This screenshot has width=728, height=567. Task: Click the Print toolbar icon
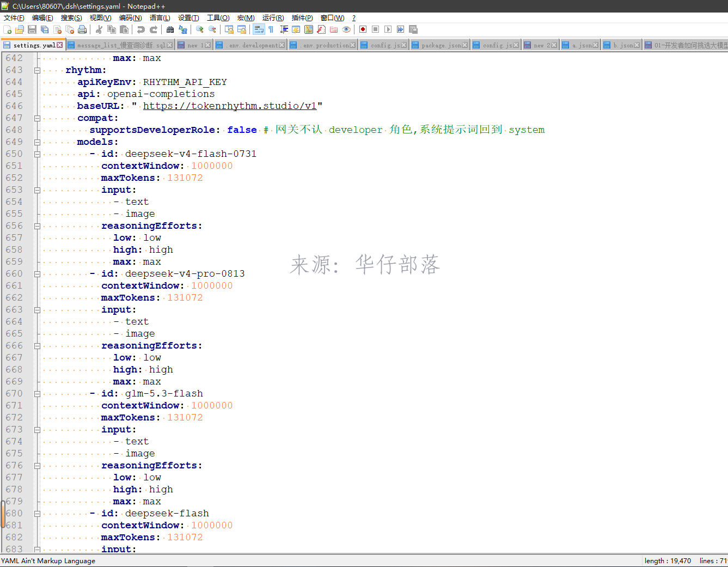pyautogui.click(x=82, y=29)
